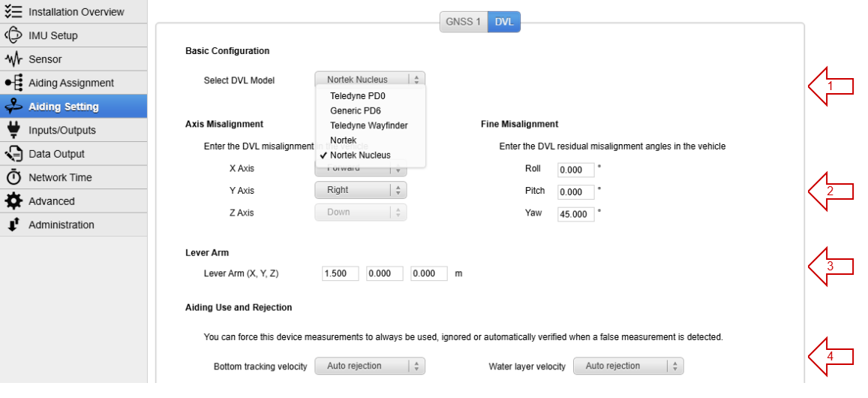Click the Network Time stopwatch icon
Viewport: 868px width, 398px height.
(14, 176)
